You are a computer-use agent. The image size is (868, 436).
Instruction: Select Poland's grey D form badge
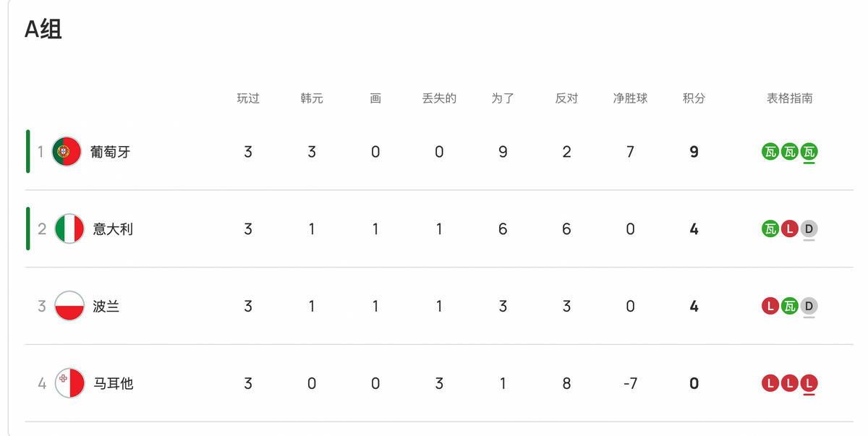click(x=809, y=306)
